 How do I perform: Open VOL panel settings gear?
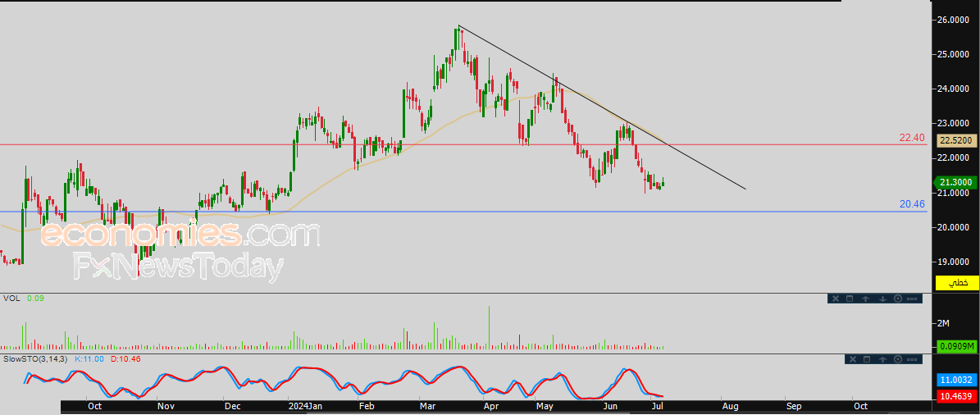tap(898, 299)
